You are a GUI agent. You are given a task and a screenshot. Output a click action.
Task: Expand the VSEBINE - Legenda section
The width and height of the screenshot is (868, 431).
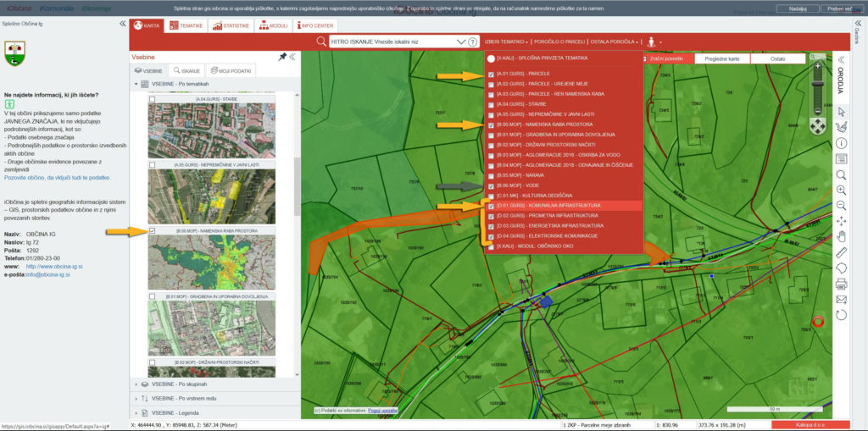pyautogui.click(x=175, y=412)
